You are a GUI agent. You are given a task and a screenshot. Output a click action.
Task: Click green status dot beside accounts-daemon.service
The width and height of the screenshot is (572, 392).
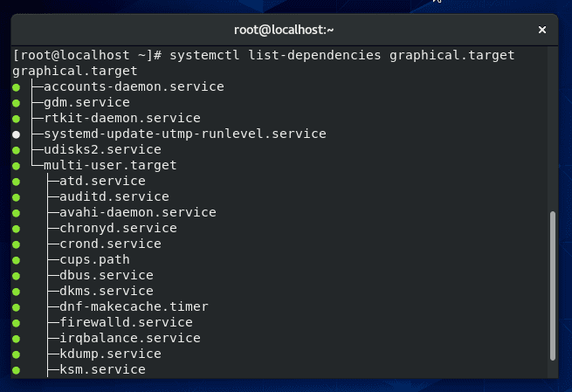[16, 87]
